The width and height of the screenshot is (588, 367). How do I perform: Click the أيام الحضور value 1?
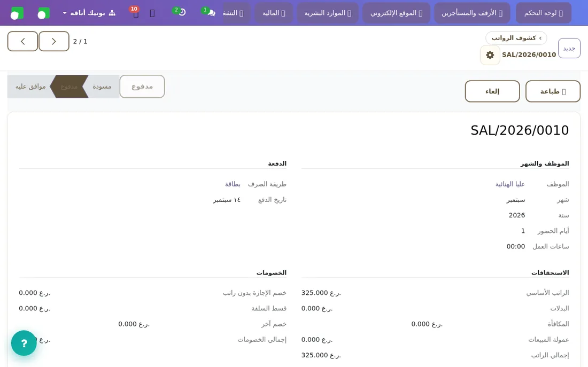pyautogui.click(x=523, y=231)
